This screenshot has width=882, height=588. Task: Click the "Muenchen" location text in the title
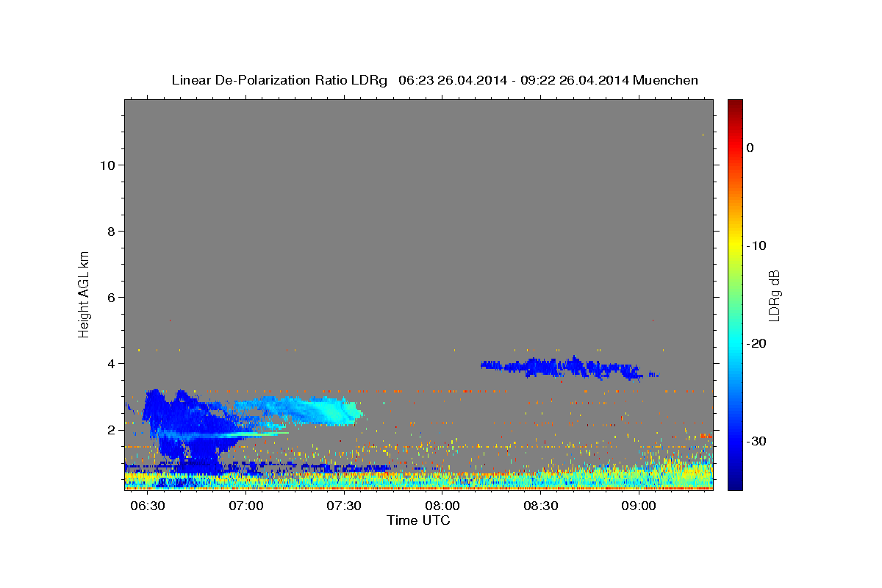[667, 80]
